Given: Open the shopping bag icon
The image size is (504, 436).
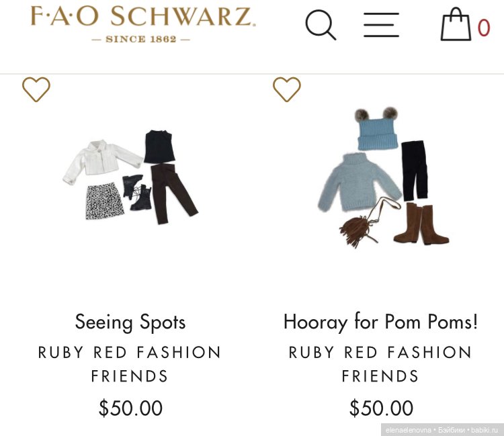Looking at the screenshot, I should (x=456, y=25).
